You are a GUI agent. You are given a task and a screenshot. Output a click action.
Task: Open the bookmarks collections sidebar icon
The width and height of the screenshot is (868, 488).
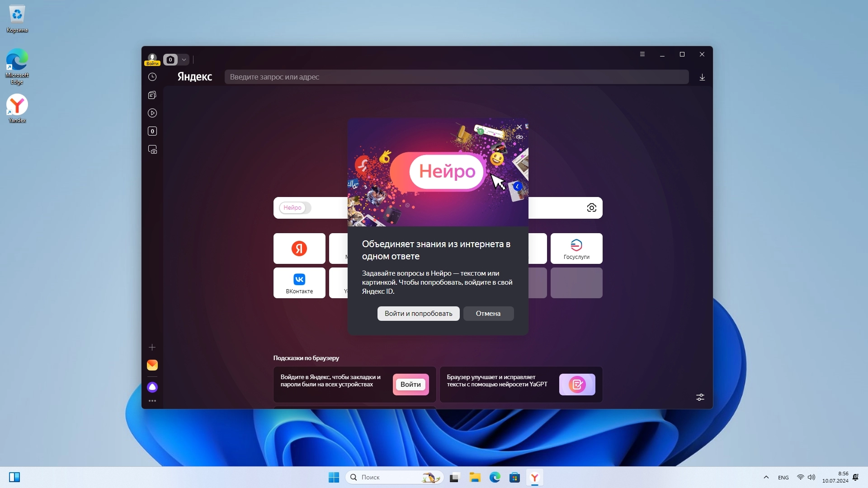152,95
